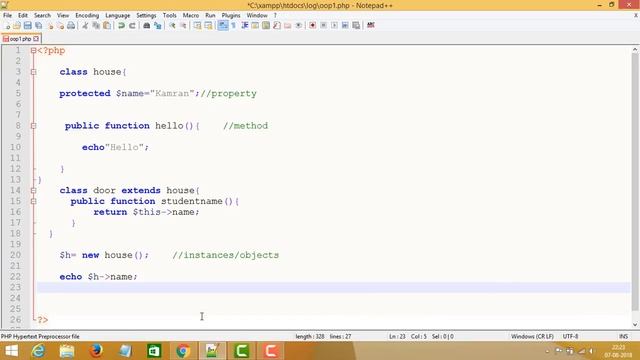640x360 pixels.
Task: Click the New file toolbar icon
Action: pos(7,26)
